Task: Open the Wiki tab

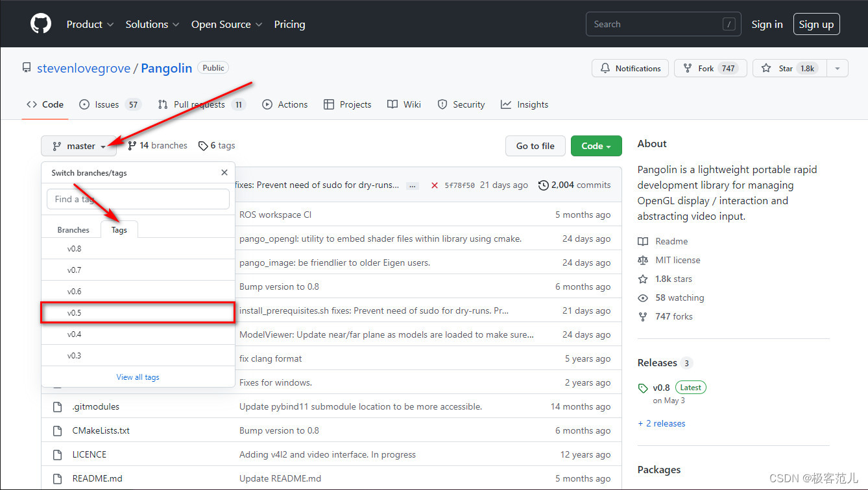Action: pos(404,104)
